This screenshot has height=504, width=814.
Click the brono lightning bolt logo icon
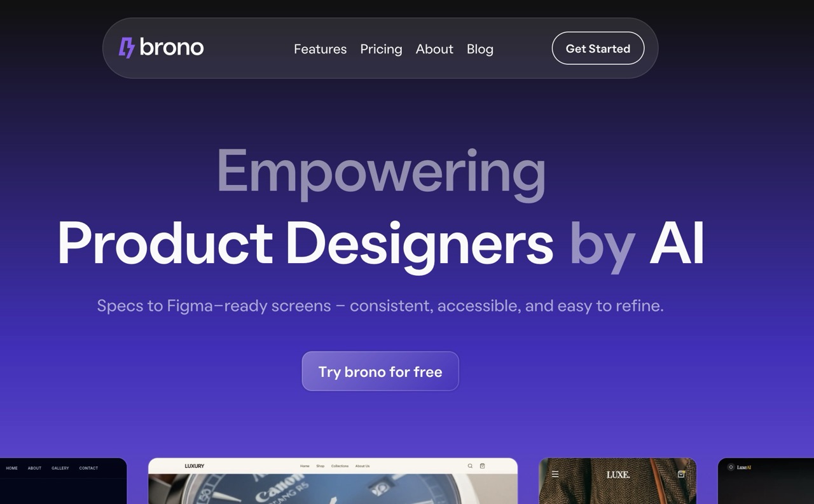click(x=127, y=48)
